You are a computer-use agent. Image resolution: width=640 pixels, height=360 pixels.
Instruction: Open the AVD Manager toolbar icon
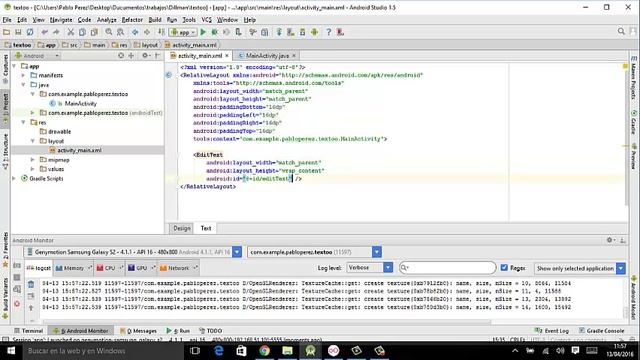[x=291, y=32]
